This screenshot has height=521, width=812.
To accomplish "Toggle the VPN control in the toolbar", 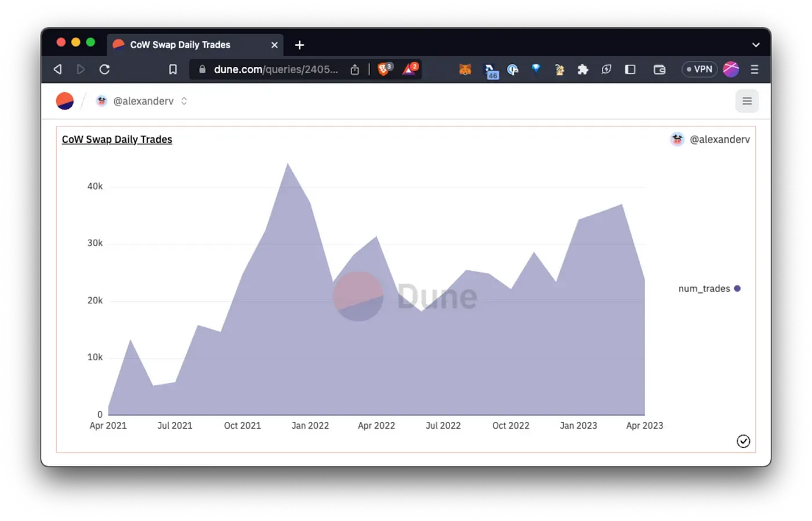I will click(x=699, y=69).
